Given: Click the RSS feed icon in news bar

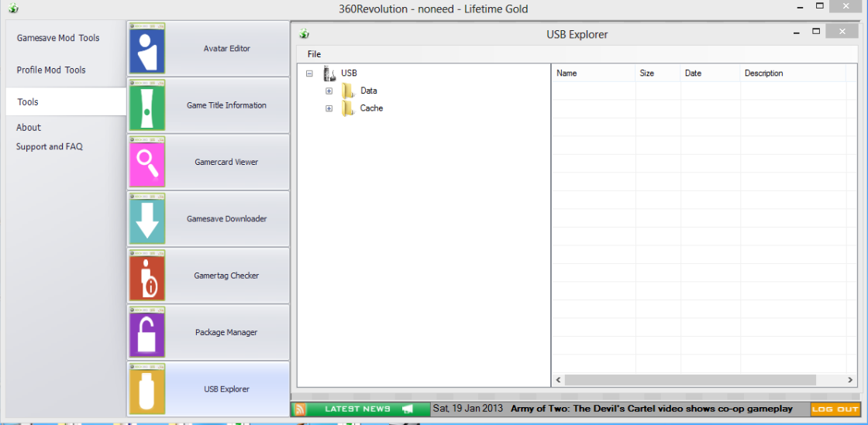Looking at the screenshot, I should 299,409.
